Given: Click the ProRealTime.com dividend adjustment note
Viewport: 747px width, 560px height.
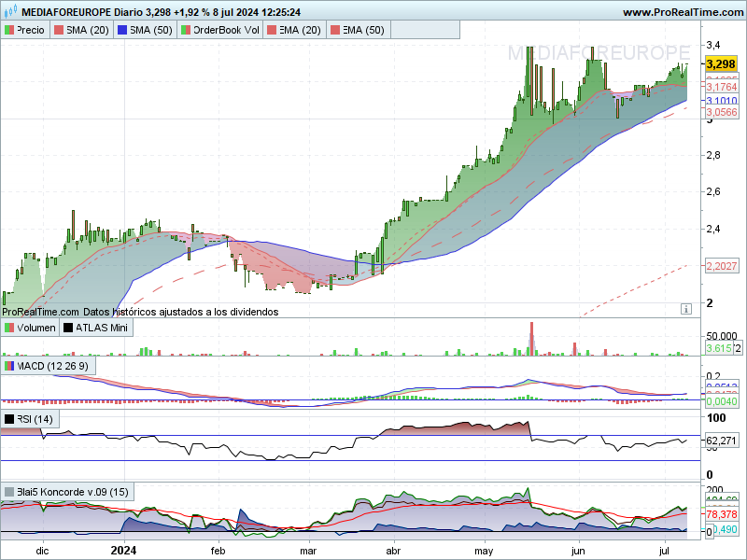Looking at the screenshot, I should coord(140,312).
